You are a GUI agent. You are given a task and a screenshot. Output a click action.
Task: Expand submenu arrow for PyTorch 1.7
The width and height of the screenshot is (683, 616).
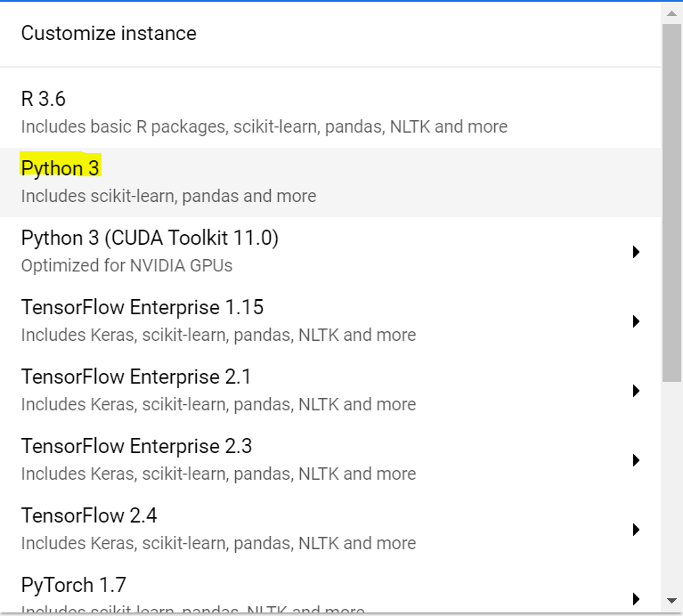pyautogui.click(x=636, y=599)
